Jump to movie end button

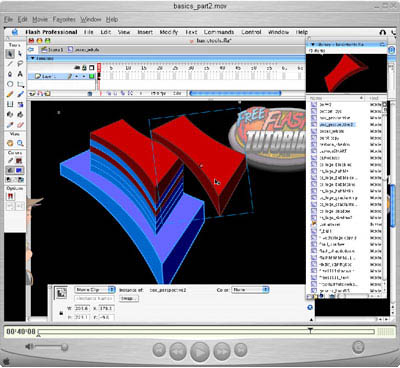point(240,350)
